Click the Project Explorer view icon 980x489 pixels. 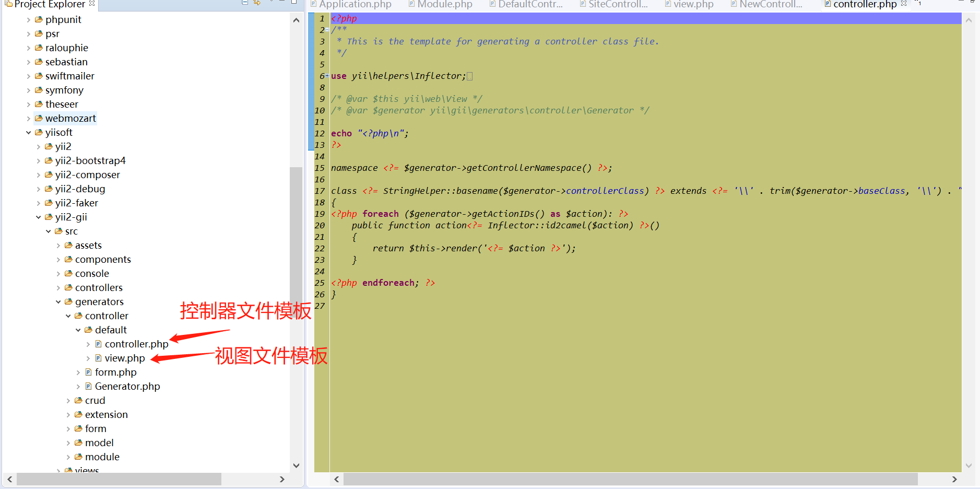[x=8, y=3]
